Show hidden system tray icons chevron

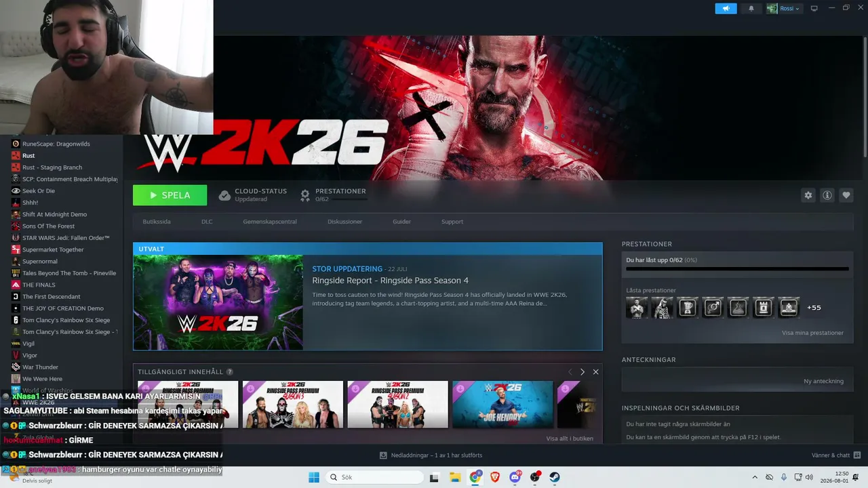(x=755, y=477)
